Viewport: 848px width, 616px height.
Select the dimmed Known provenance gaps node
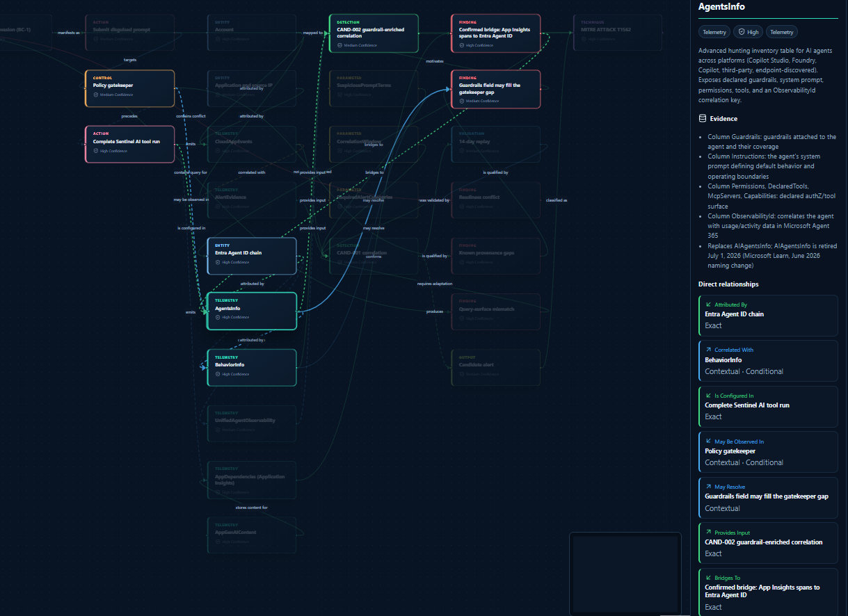pyautogui.click(x=495, y=256)
